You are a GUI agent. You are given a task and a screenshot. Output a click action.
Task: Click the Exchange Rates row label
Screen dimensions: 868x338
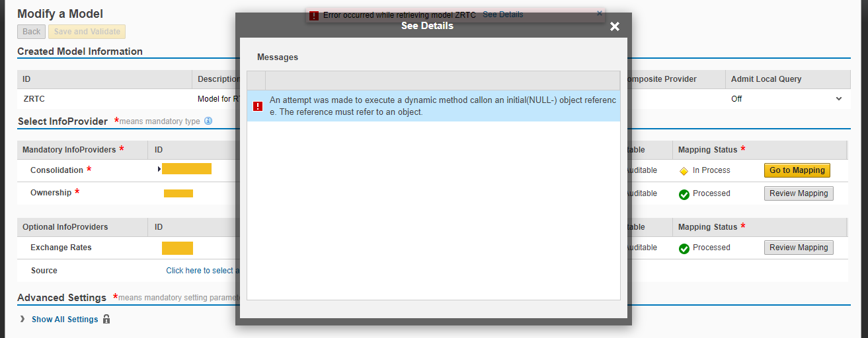point(61,248)
